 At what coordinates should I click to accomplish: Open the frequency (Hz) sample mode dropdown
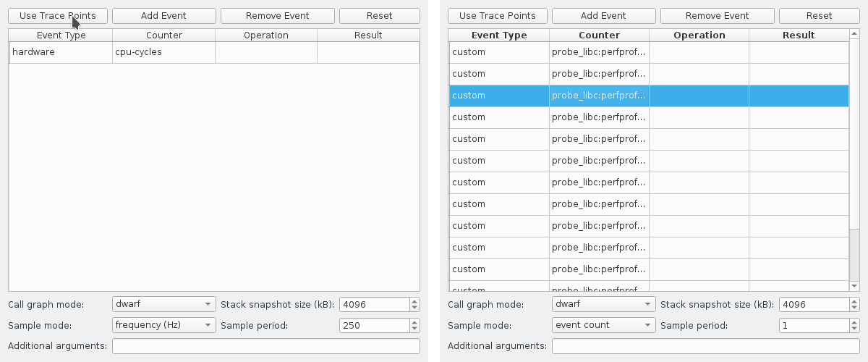(x=164, y=326)
